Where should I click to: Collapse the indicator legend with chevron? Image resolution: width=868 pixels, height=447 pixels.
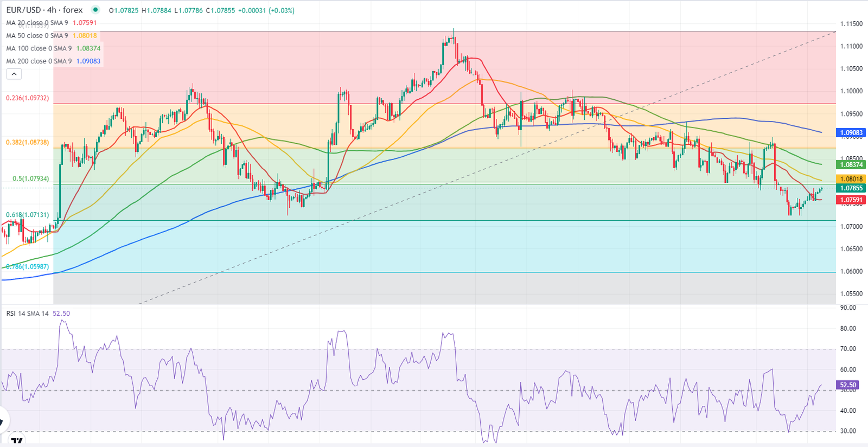tap(14, 74)
